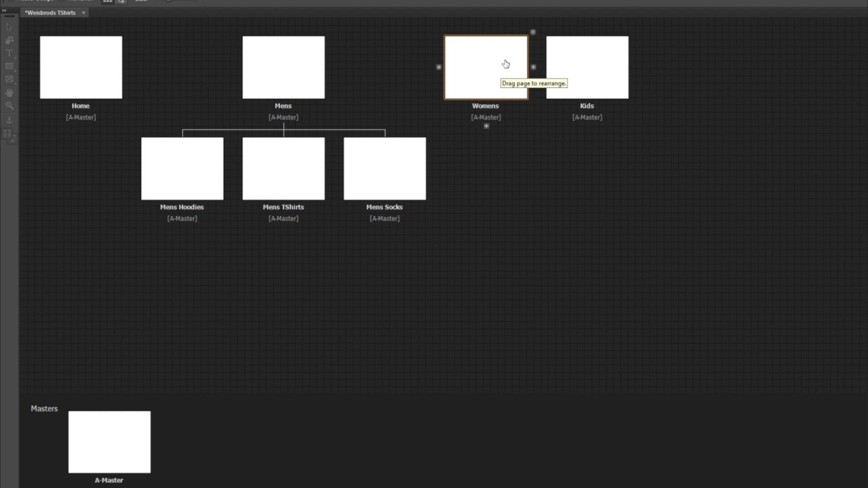Select the Mens Socks page thumbnail
Screen dimensions: 868x488
(x=384, y=169)
